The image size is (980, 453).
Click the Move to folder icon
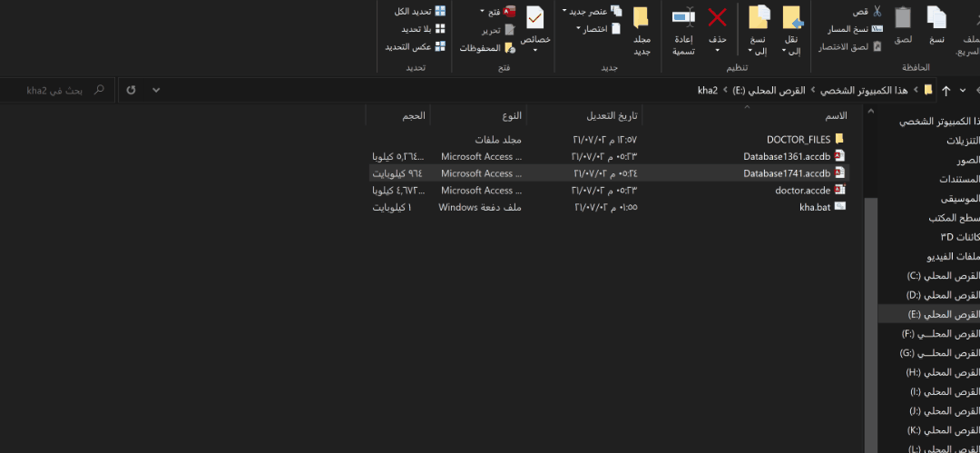(x=791, y=17)
